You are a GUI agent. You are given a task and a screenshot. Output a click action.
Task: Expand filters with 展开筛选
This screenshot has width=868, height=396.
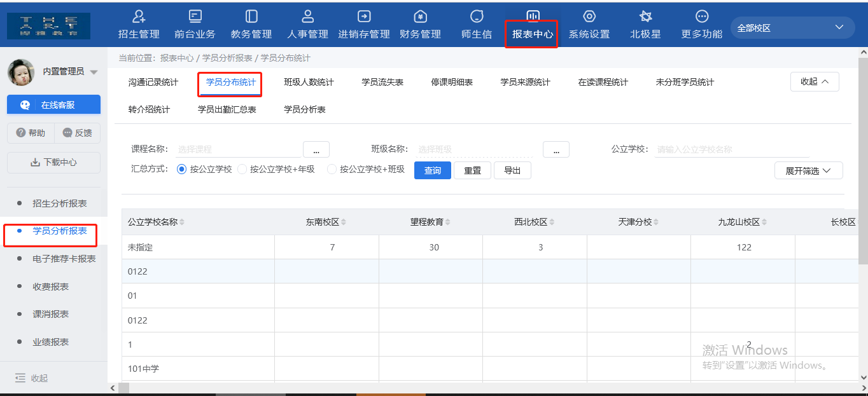[808, 171]
